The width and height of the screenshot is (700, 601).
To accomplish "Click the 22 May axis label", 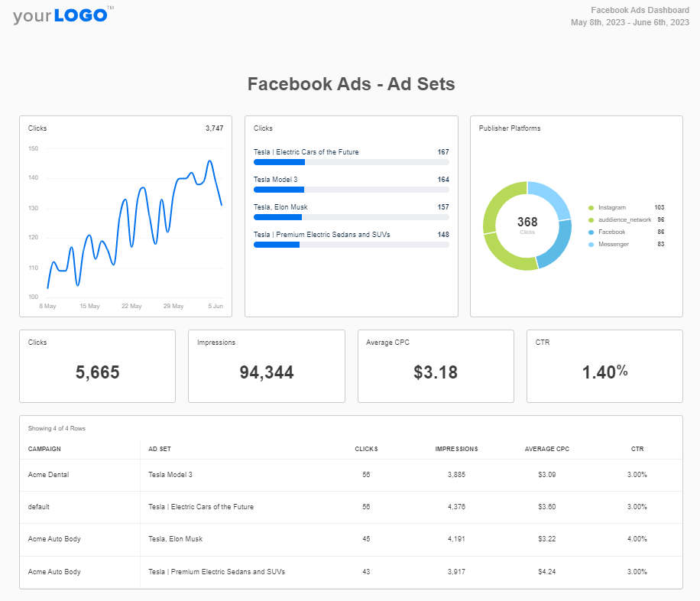I will [x=131, y=306].
